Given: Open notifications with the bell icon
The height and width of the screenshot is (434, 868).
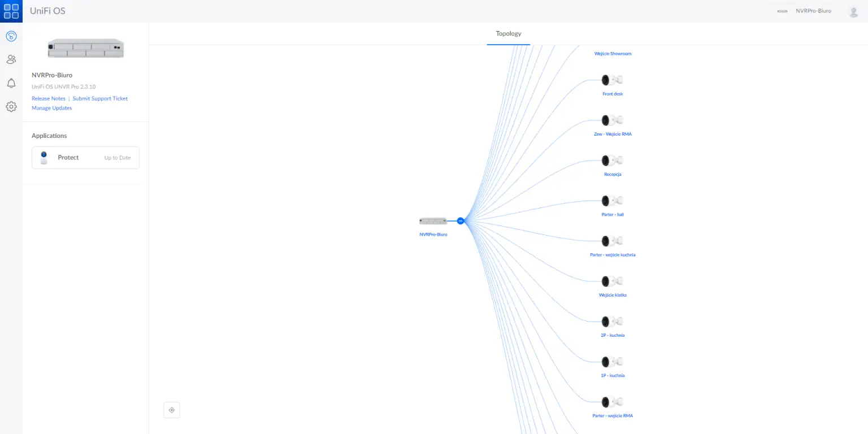Looking at the screenshot, I should pos(11,83).
